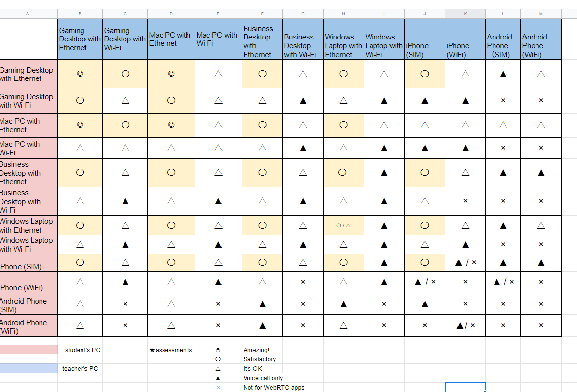Click the blue 'Business Desktop with Ethernet' column heading cell
The width and height of the screenshot is (577, 392).
pyautogui.click(x=262, y=39)
